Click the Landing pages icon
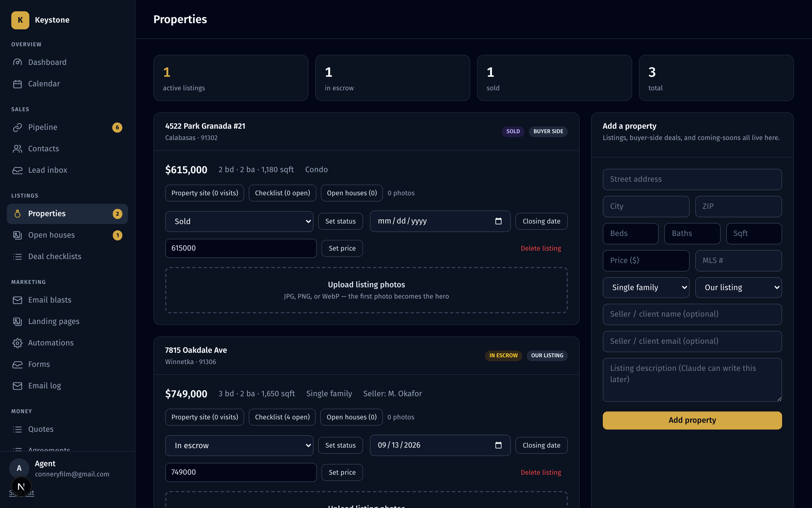Image resolution: width=812 pixels, height=508 pixels. pos(17,321)
